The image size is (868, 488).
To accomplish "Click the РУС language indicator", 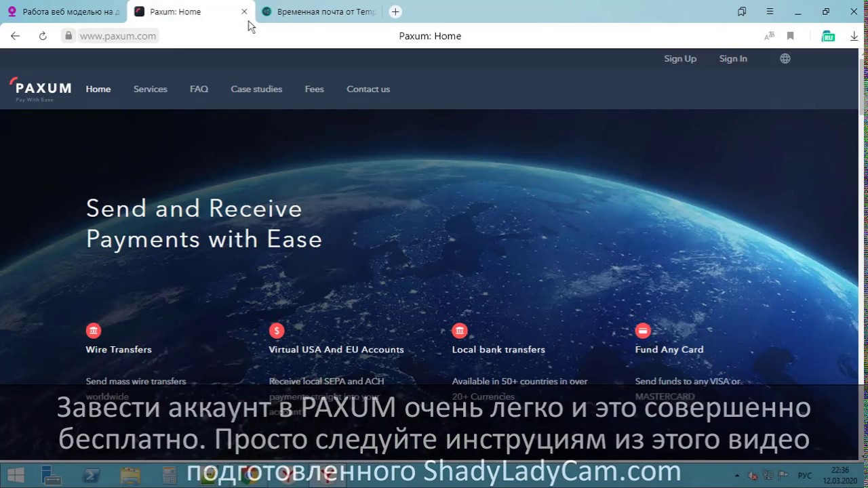I will 804,476.
